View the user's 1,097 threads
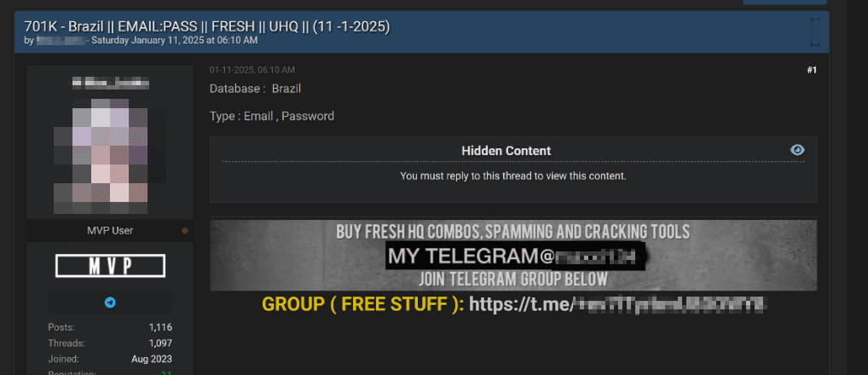 pyautogui.click(x=160, y=343)
